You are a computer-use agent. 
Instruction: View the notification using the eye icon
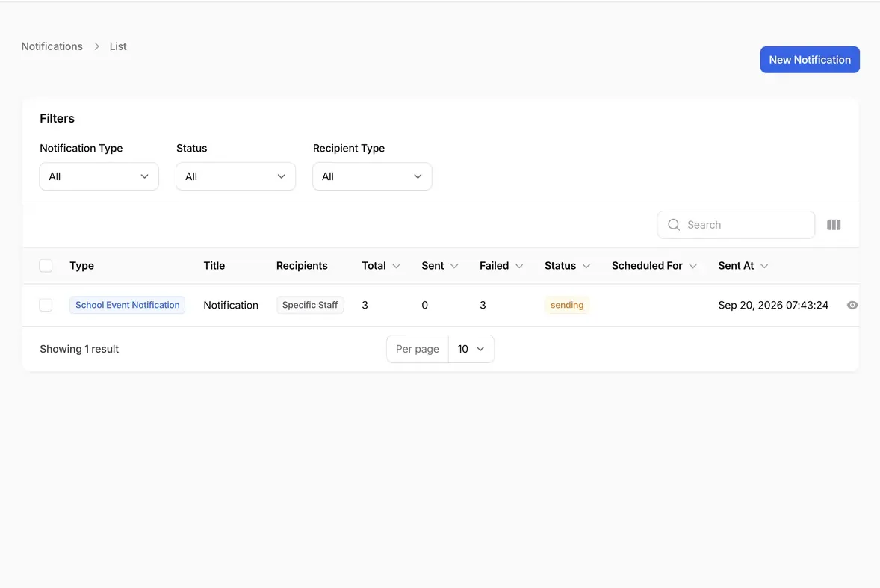(x=852, y=306)
